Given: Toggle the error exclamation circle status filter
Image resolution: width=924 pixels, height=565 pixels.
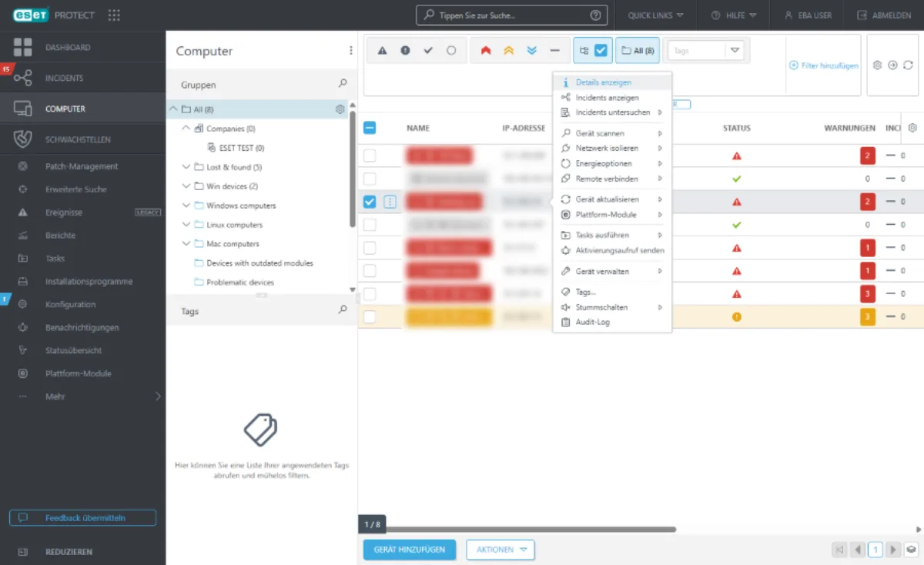Looking at the screenshot, I should (x=405, y=51).
